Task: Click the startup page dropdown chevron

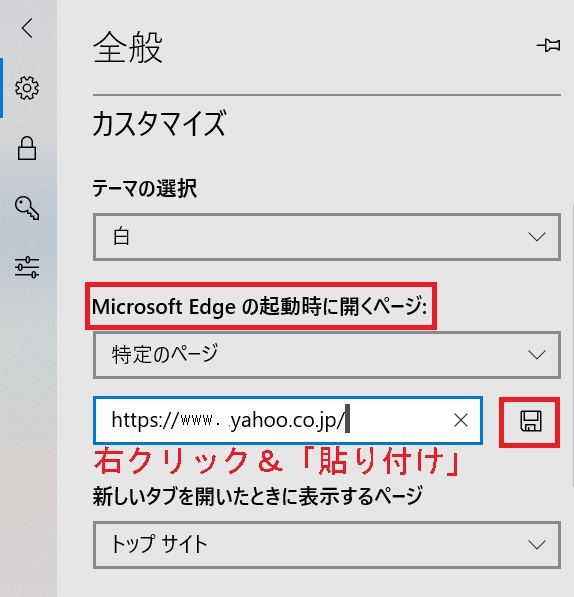Action: pyautogui.click(x=537, y=355)
